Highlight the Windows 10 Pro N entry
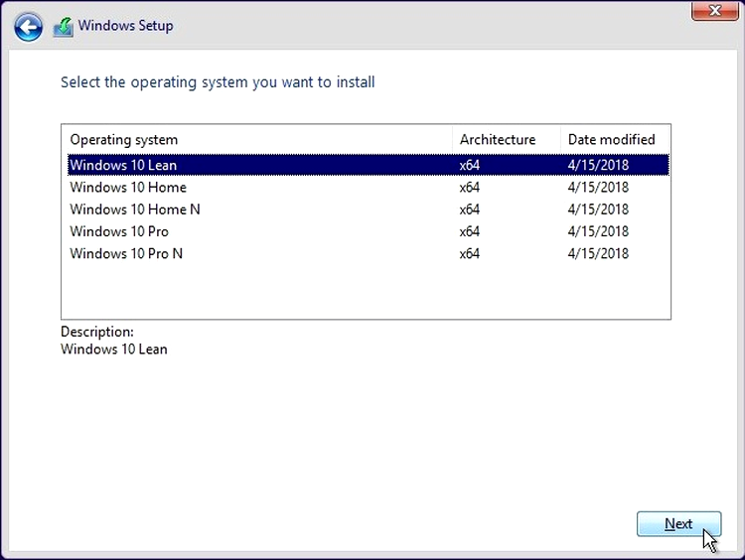 tap(369, 253)
